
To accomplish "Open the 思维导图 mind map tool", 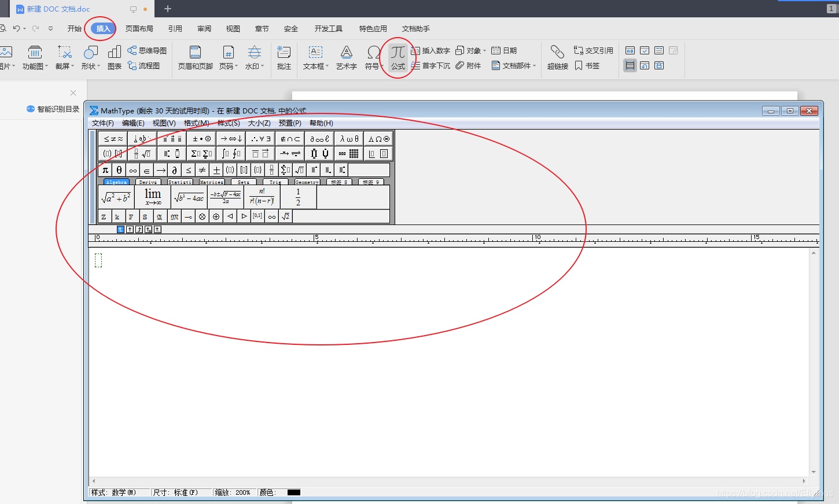I will [147, 50].
